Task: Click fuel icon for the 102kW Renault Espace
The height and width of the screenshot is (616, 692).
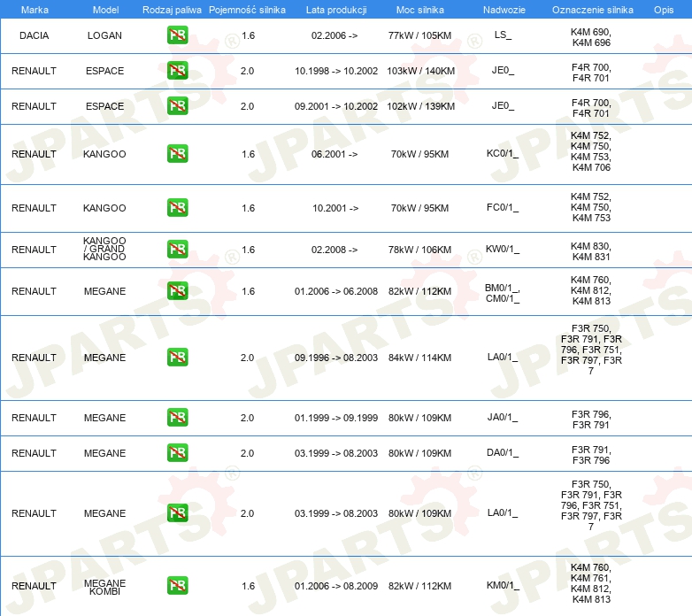Action: [x=177, y=106]
